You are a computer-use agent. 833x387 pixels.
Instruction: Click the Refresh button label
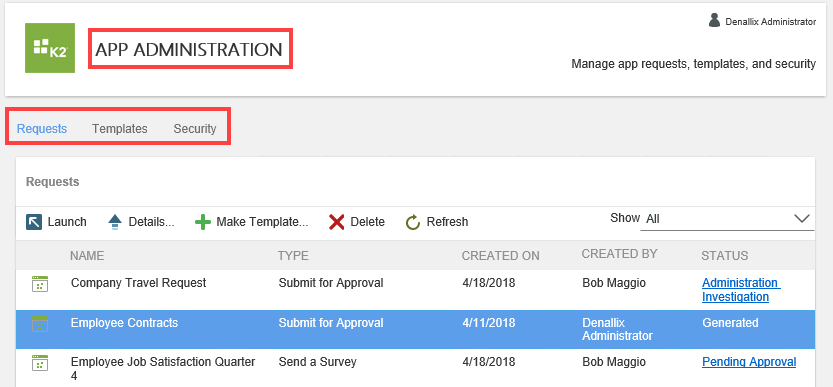click(447, 222)
